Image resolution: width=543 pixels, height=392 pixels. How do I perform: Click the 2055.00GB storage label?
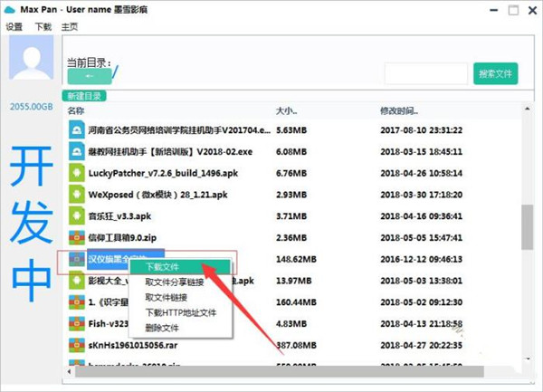[x=31, y=106]
